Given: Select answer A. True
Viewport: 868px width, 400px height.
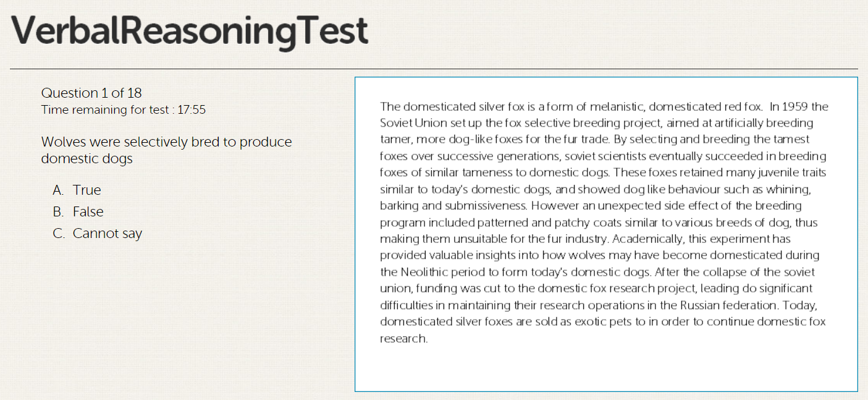Looking at the screenshot, I should (86, 190).
